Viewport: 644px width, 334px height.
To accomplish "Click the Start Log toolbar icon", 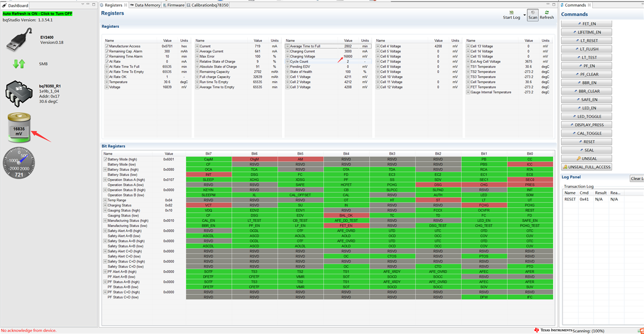I will [x=512, y=13].
